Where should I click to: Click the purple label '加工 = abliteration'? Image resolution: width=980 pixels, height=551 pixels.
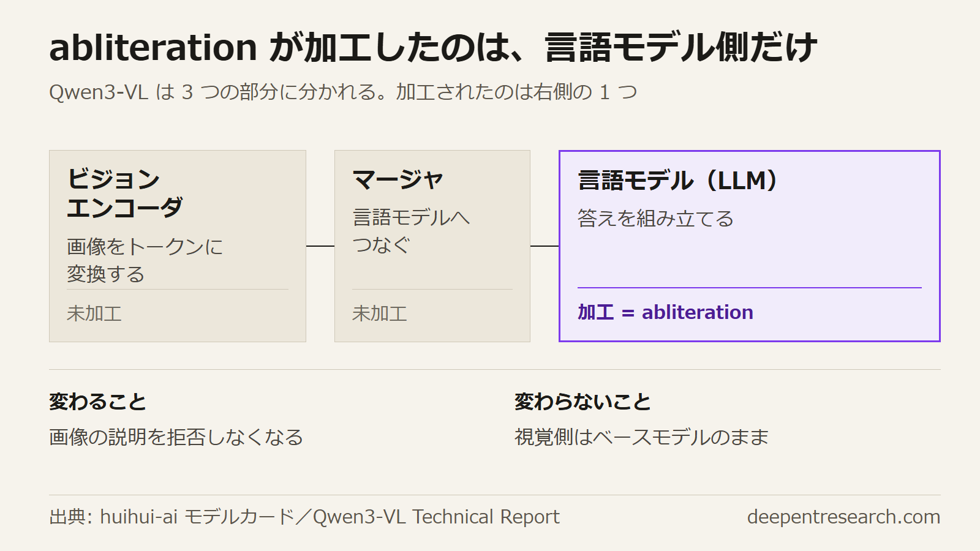click(665, 312)
